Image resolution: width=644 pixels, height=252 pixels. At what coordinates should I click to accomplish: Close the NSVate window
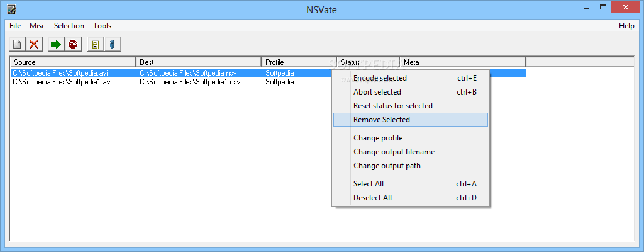coord(626,7)
